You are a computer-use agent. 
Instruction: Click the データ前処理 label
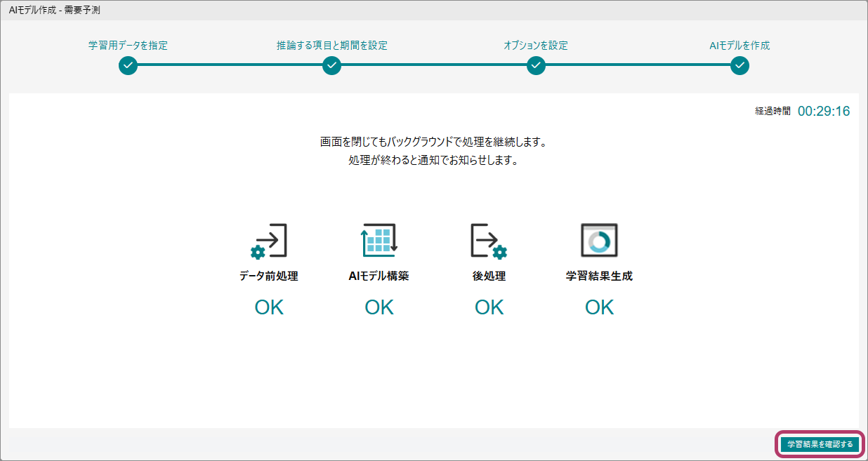pos(269,276)
